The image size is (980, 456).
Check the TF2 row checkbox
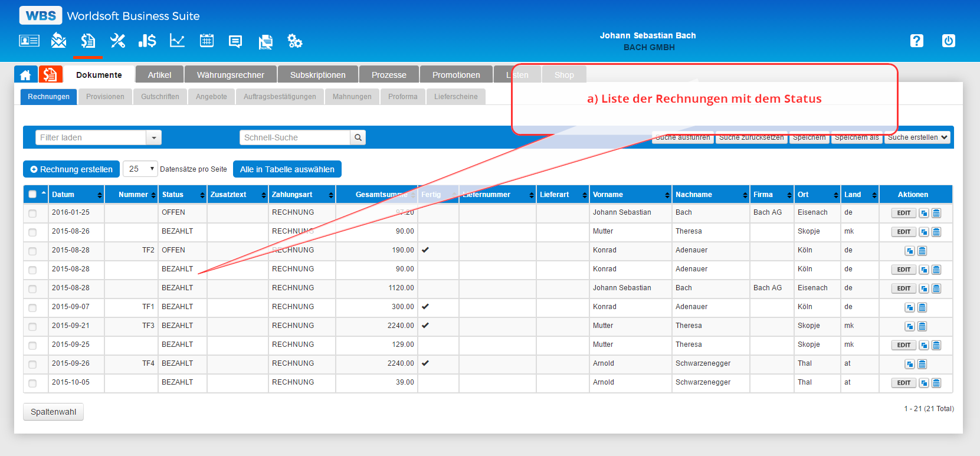[32, 251]
